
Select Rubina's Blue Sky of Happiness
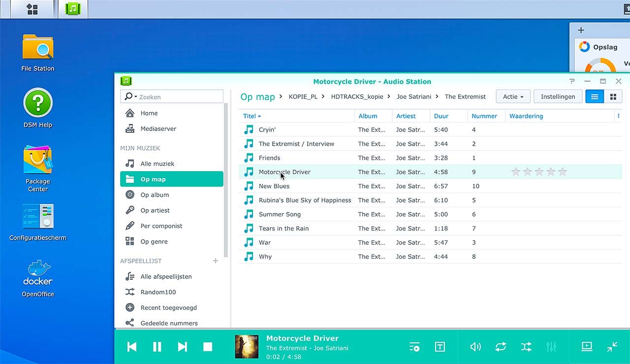click(431, 200)
